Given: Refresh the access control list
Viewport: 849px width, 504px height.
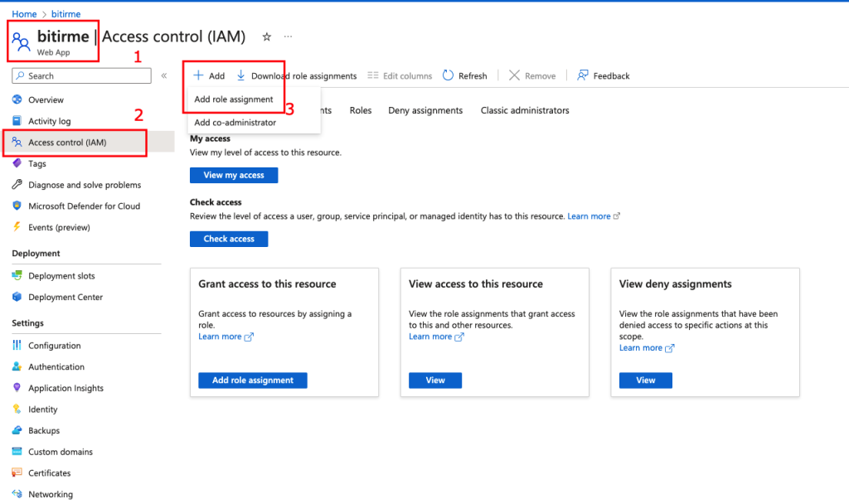Looking at the screenshot, I should [464, 75].
